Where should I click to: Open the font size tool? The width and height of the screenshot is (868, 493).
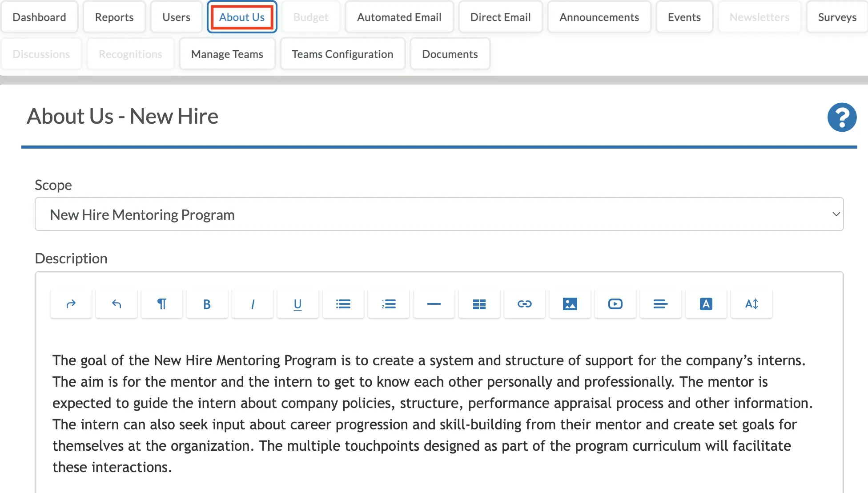coord(751,304)
